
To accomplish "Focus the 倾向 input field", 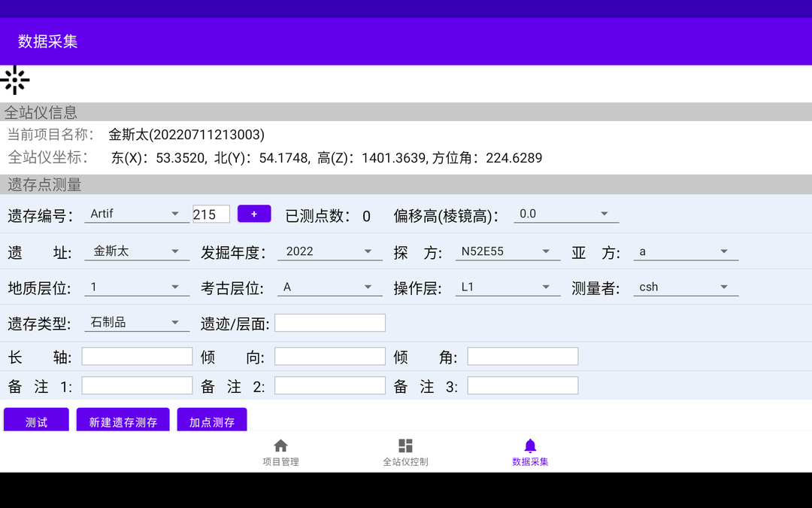I will point(330,356).
